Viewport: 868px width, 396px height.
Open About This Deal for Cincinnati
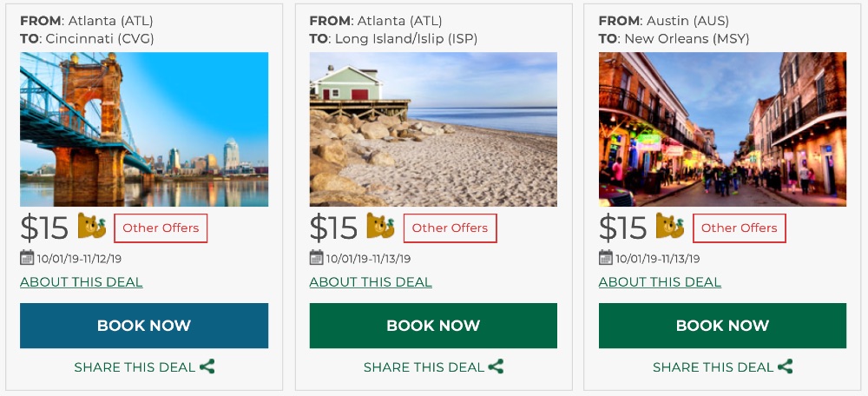coord(82,282)
